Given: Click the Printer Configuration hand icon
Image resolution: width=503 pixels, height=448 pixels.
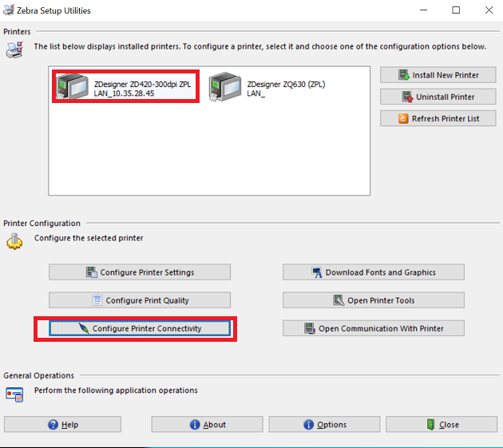Looking at the screenshot, I should click(x=15, y=241).
